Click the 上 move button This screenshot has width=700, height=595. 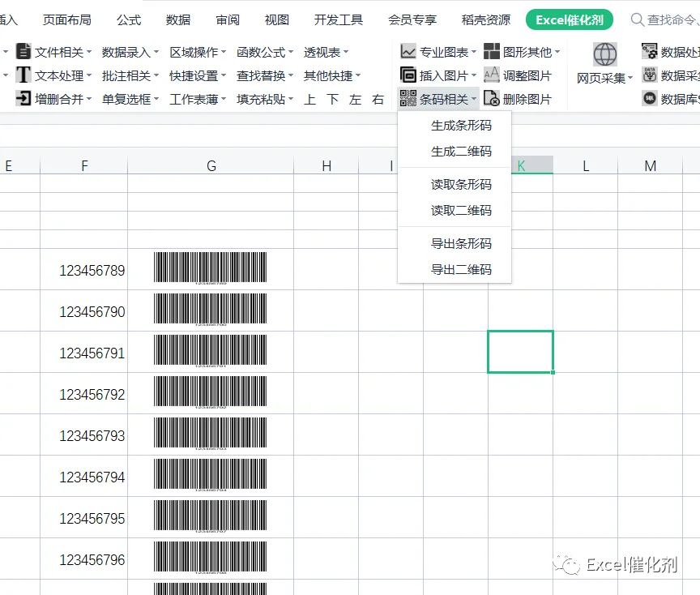click(309, 99)
